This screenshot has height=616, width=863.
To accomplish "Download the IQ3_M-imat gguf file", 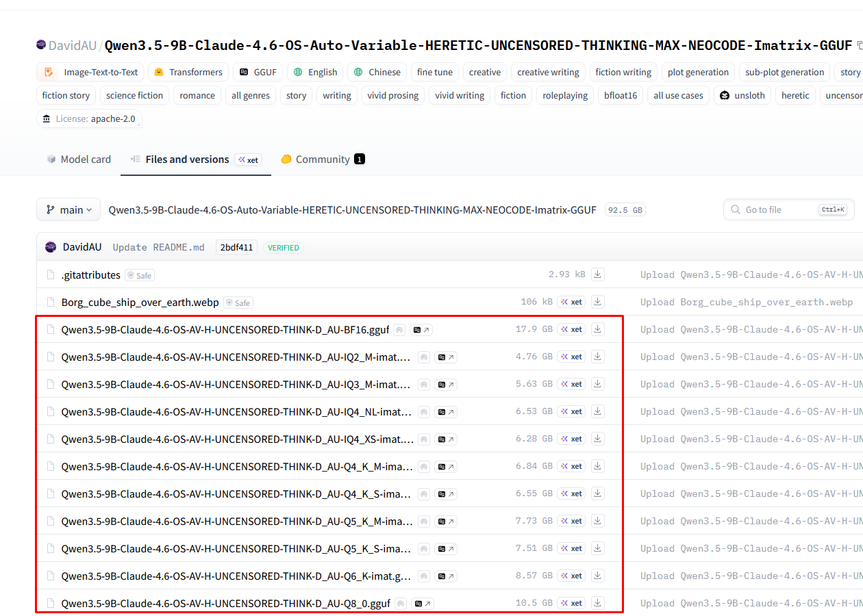I will (x=598, y=384).
